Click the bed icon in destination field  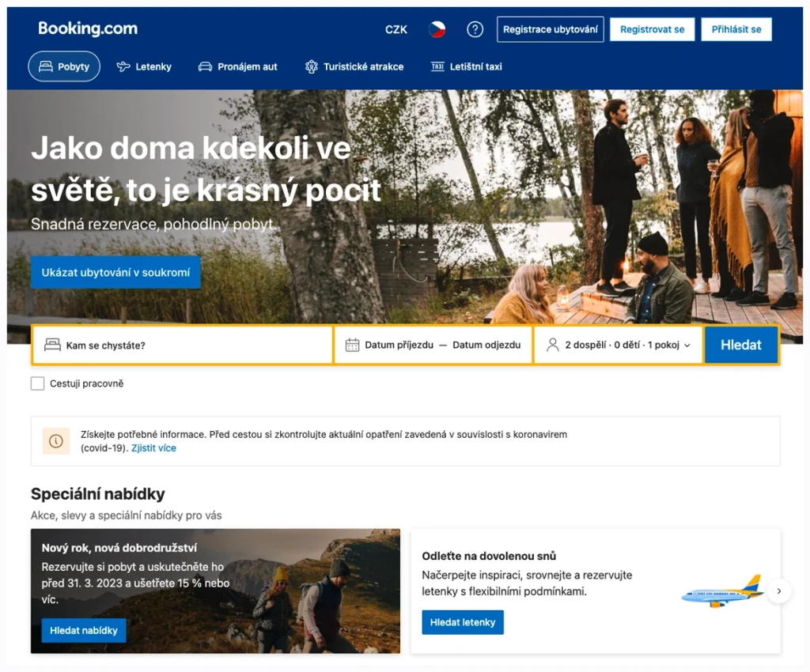click(52, 345)
